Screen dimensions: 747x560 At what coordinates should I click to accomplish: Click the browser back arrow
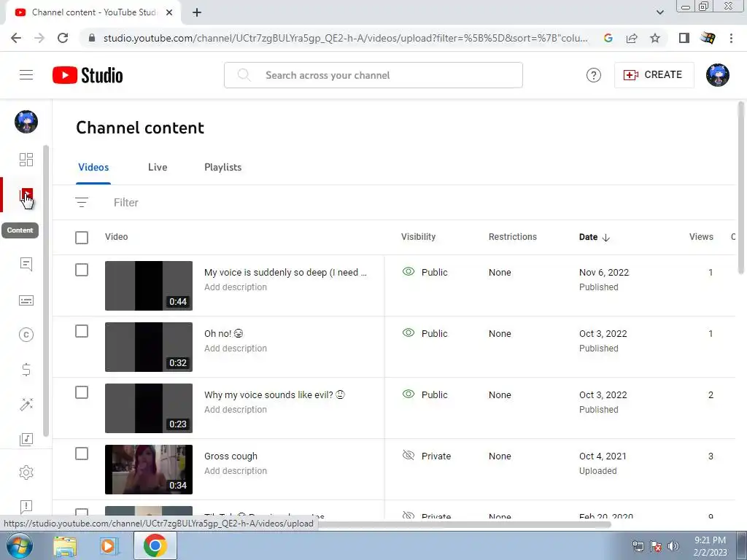click(16, 38)
